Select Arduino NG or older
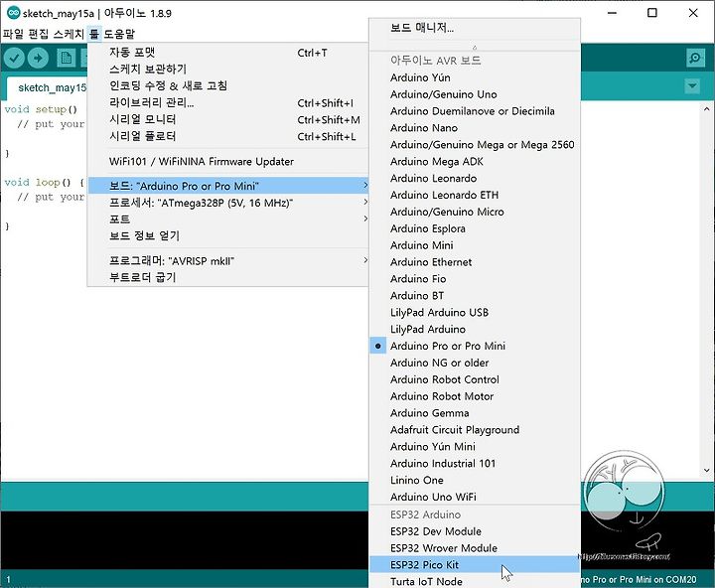 [475, 363]
